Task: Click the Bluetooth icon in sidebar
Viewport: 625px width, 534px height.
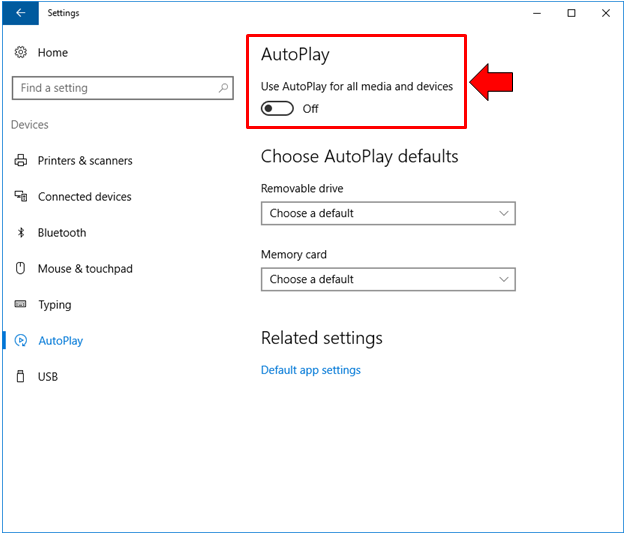Action: tap(21, 233)
